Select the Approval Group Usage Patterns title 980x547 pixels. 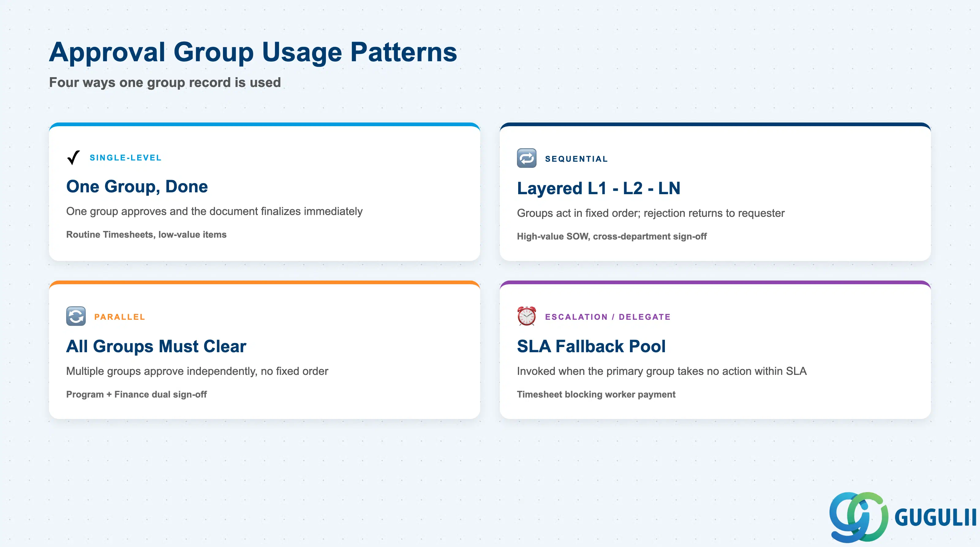[x=253, y=52]
